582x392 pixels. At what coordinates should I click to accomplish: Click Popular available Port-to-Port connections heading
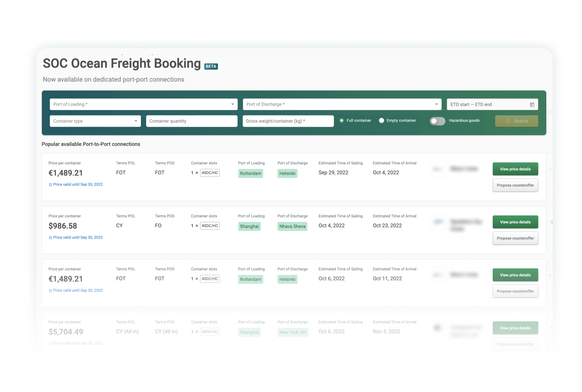click(91, 144)
